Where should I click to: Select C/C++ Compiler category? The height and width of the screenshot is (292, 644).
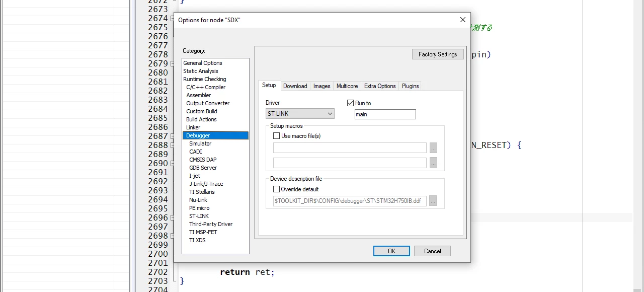[206, 87]
